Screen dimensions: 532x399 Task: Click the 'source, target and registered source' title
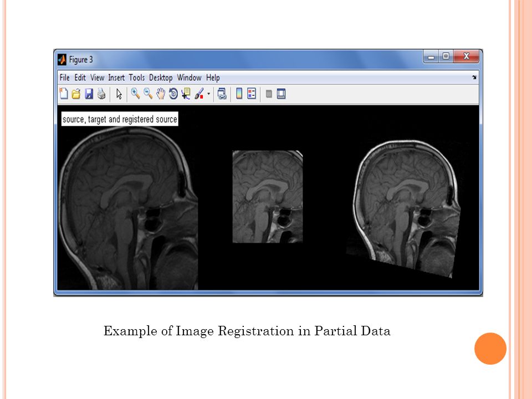120,119
